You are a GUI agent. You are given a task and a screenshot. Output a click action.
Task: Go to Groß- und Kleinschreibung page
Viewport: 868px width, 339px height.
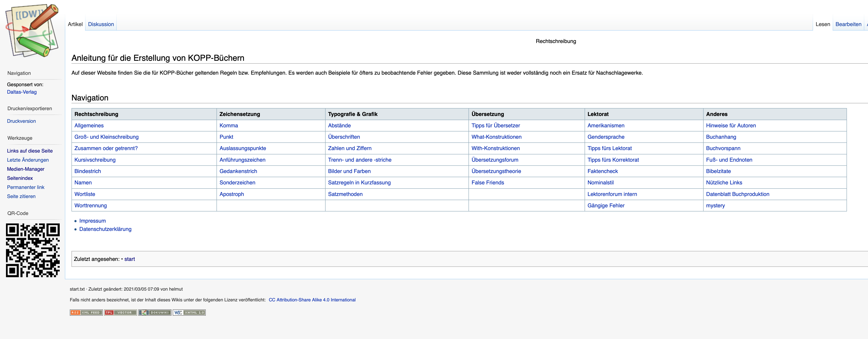106,137
